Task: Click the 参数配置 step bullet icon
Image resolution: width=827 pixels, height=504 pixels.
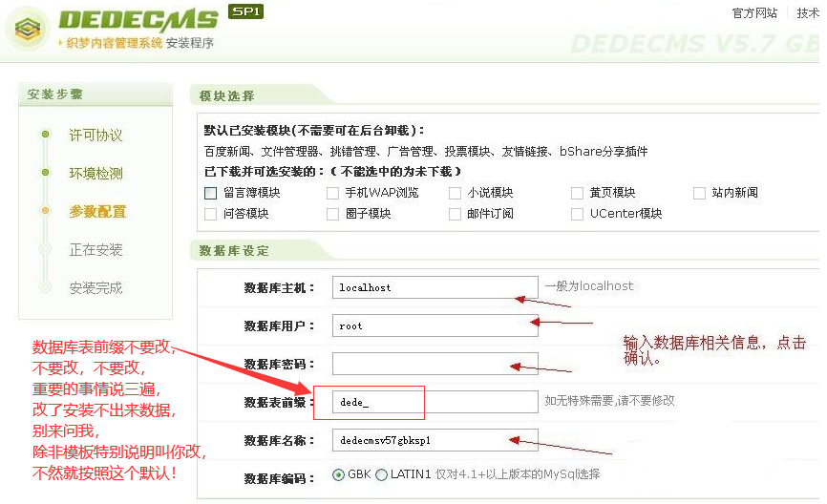Action: 45,211
